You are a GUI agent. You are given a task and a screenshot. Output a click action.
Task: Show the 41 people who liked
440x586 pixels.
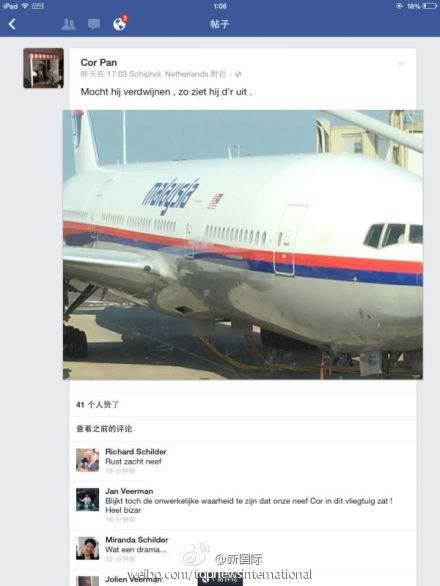(x=98, y=404)
